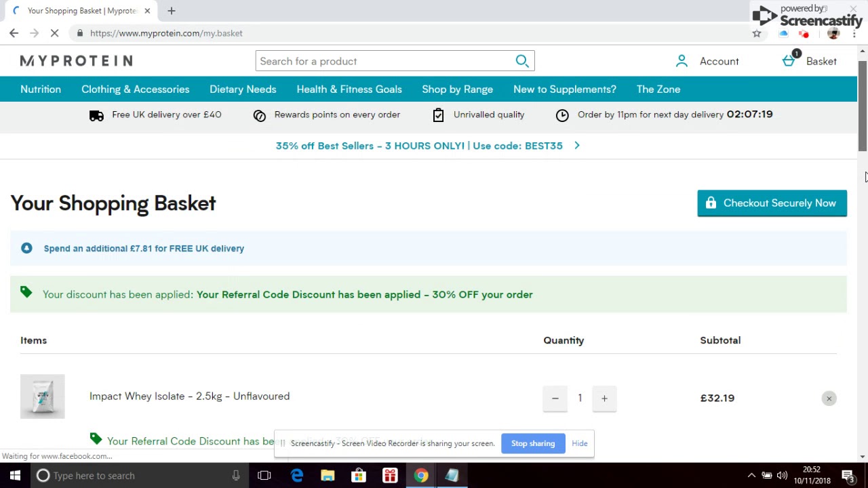Click the £32.19 subtotal value

717,398
